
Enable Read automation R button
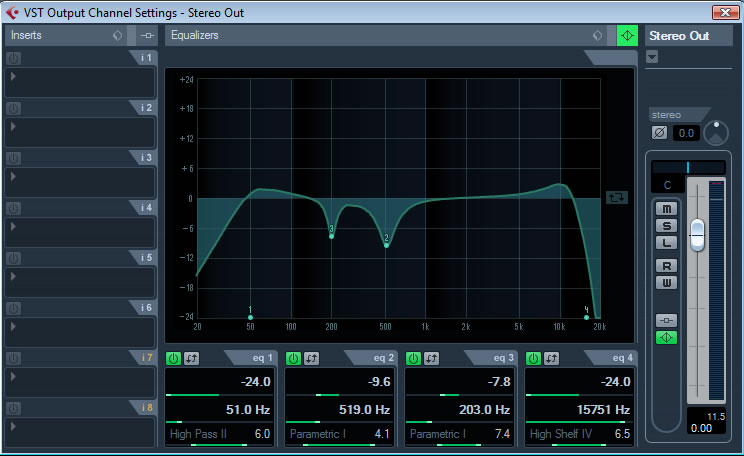coord(666,266)
